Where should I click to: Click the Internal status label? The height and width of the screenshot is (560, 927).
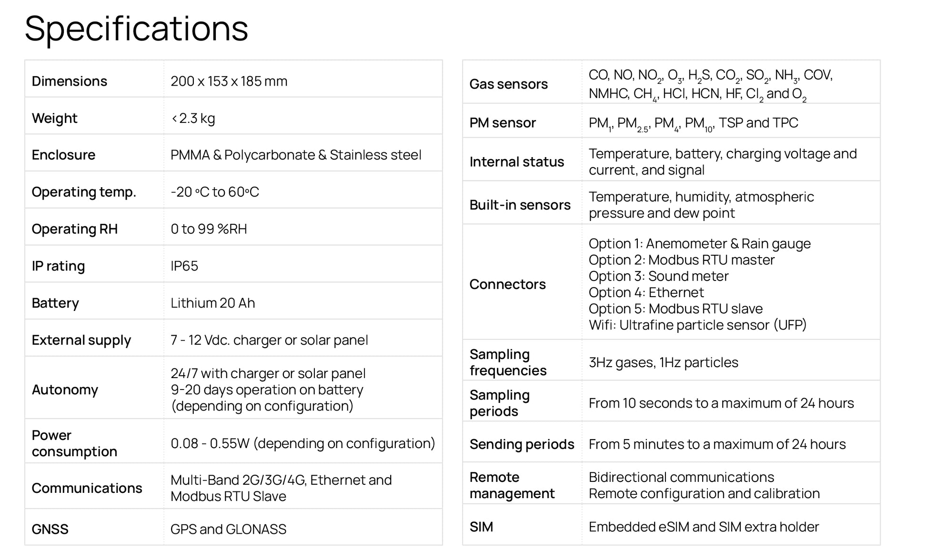click(516, 162)
